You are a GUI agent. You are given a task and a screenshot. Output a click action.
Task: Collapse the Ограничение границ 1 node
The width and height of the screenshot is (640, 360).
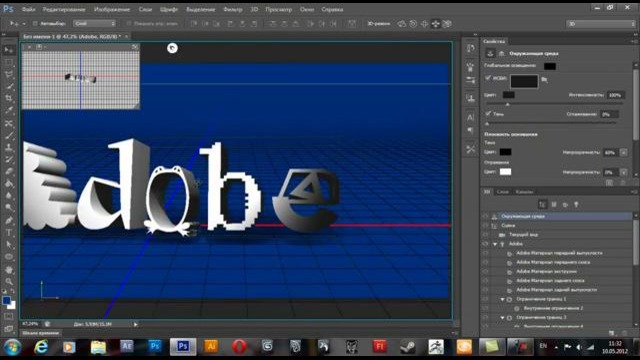[x=502, y=299]
